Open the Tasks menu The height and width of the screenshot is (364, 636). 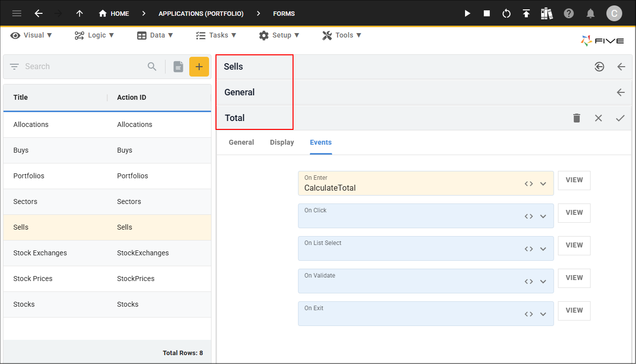(x=216, y=35)
